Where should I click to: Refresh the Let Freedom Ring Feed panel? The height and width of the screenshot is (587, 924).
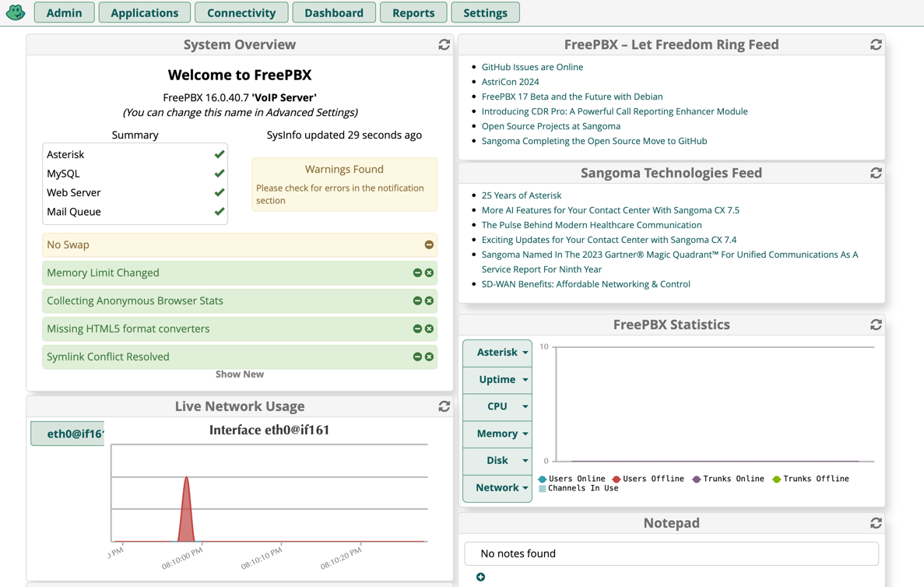(877, 45)
